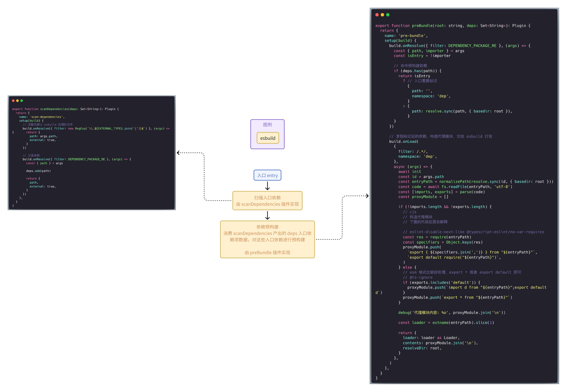Click the comment 入口需要标记
The width and height of the screenshot is (567, 392).
pyautogui.click(x=422, y=81)
